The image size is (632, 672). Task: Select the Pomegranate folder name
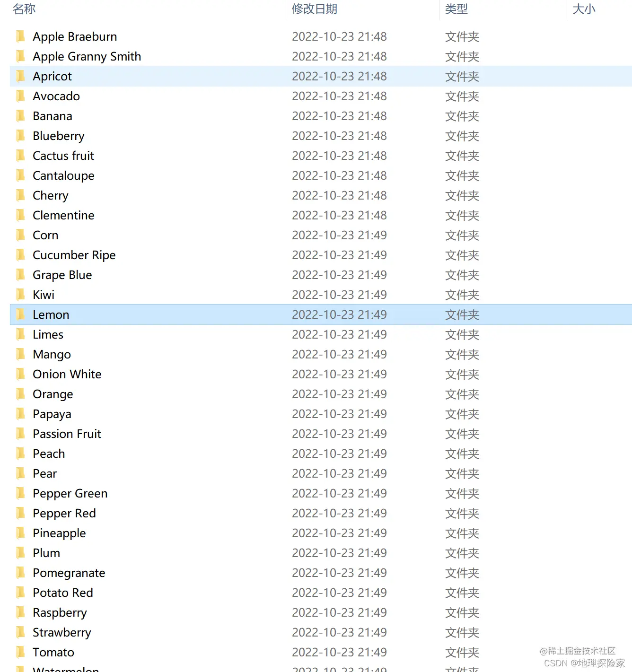pyautogui.click(x=69, y=573)
